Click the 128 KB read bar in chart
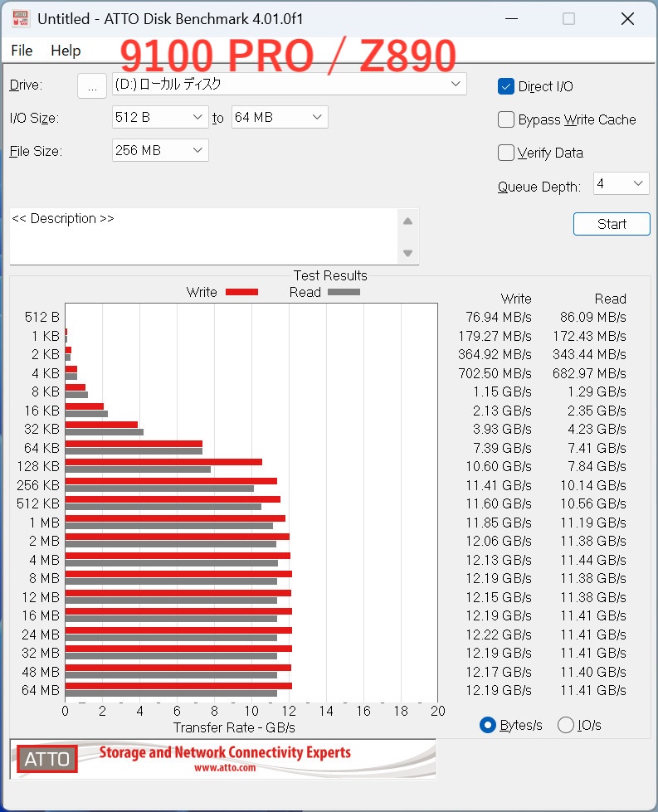658x812 pixels. click(x=138, y=469)
